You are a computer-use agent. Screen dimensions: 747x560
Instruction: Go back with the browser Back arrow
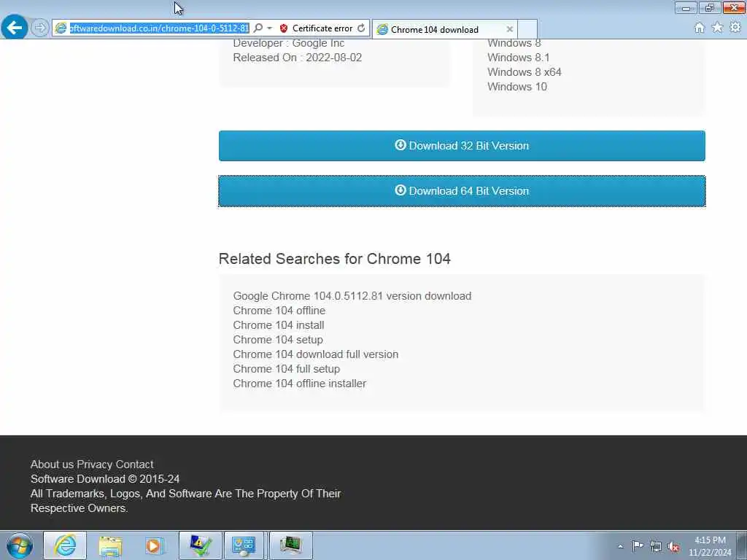click(15, 28)
